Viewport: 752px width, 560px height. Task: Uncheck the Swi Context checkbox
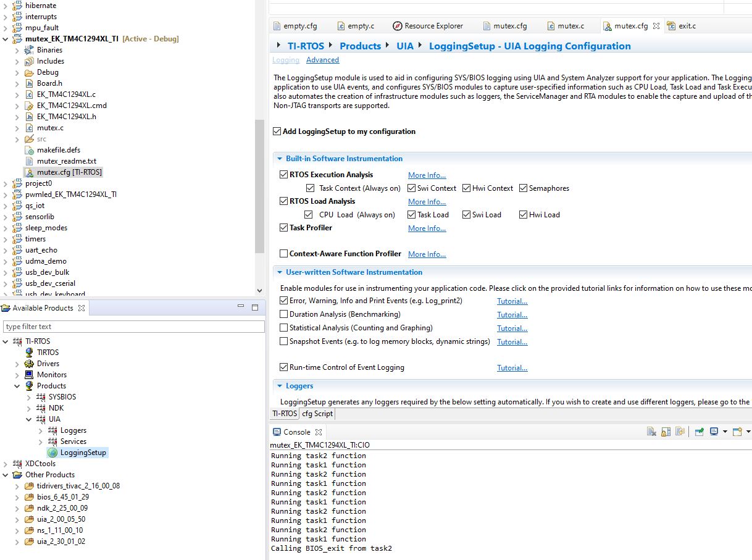[412, 188]
